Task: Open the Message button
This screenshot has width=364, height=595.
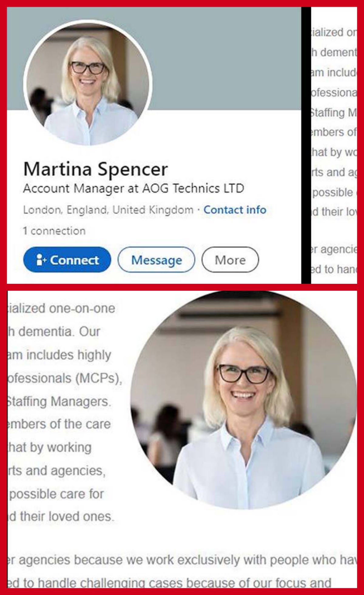Action: point(156,260)
